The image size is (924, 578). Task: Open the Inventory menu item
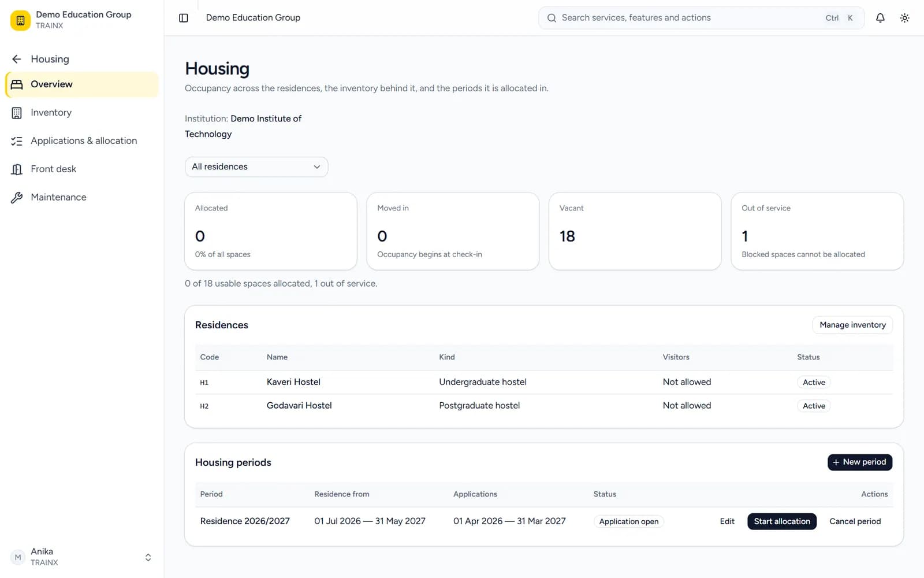pos(82,113)
